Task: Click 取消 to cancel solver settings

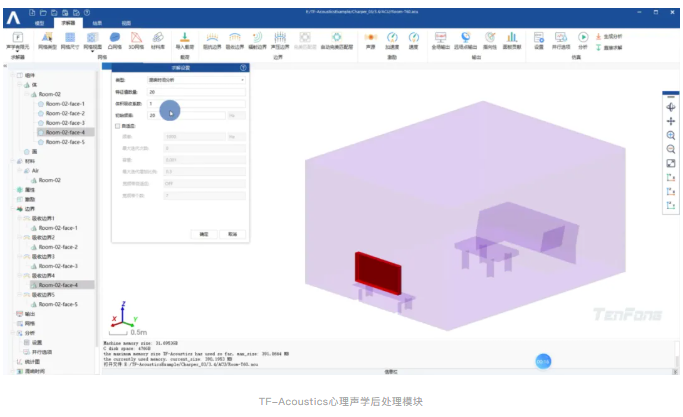Action: click(233, 234)
